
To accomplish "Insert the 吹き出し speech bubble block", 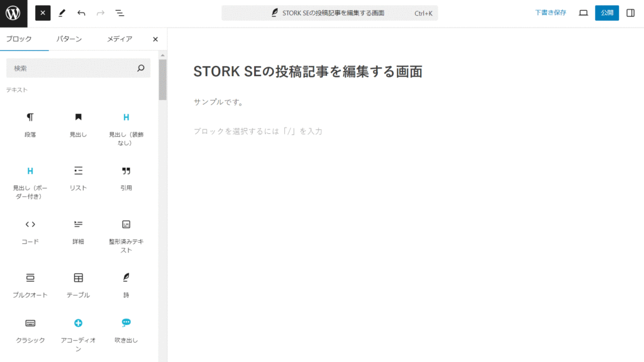I will [x=126, y=331].
